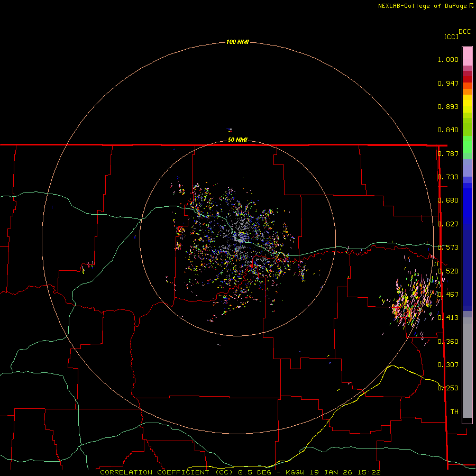
Task: Click the 1.000 scale value
Action: click(448, 59)
